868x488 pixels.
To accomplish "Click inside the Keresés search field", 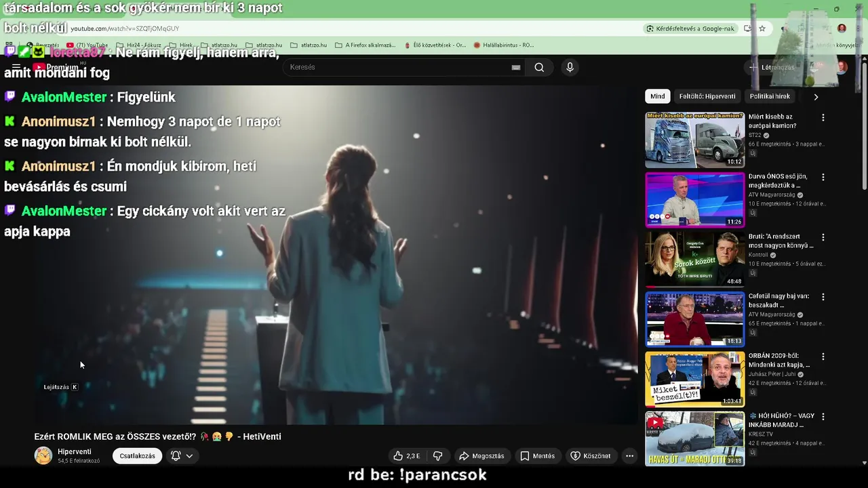I will [x=397, y=67].
